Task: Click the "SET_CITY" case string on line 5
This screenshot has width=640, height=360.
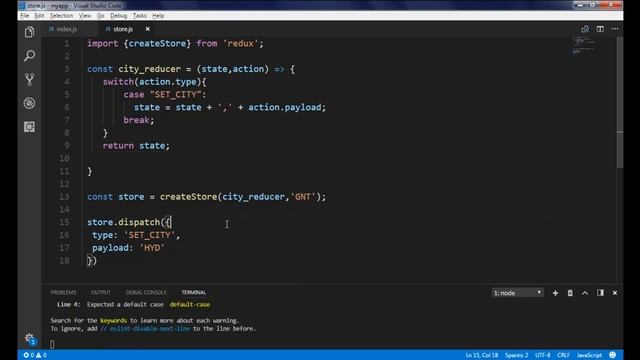Action: [x=176, y=94]
